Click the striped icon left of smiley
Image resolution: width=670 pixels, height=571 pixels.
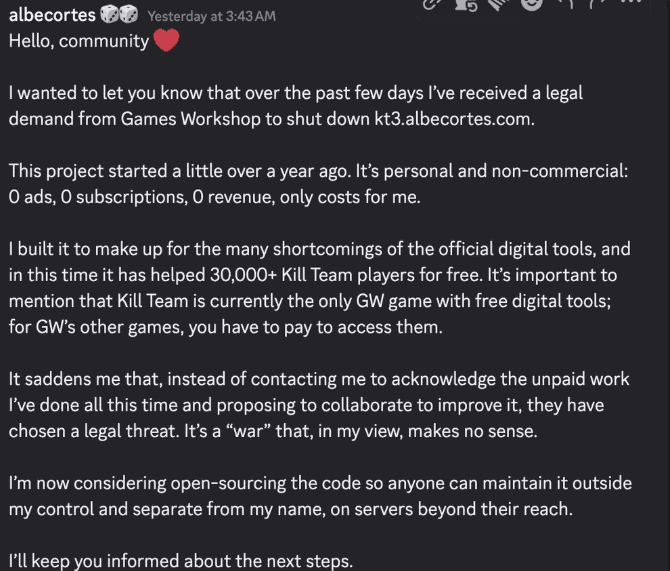click(x=498, y=3)
